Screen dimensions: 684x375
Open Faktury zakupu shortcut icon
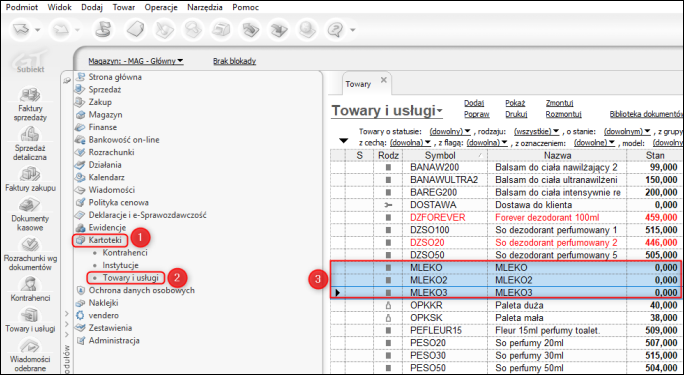click(x=30, y=174)
